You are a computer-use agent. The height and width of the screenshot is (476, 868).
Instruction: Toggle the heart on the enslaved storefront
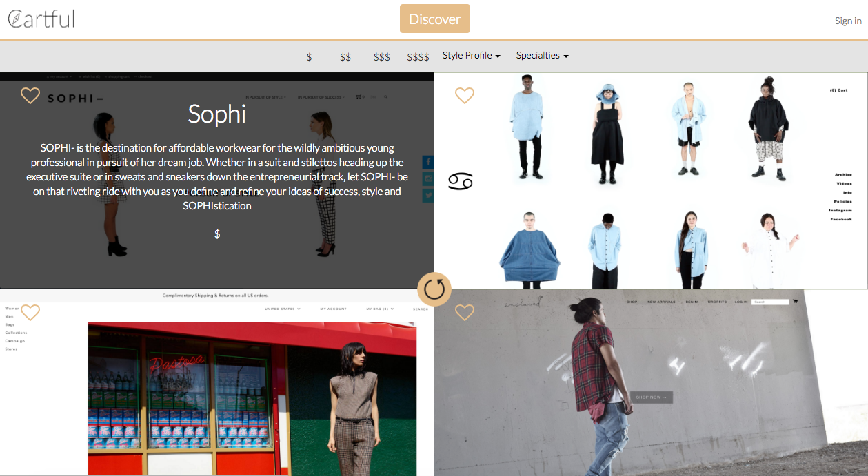[465, 312]
